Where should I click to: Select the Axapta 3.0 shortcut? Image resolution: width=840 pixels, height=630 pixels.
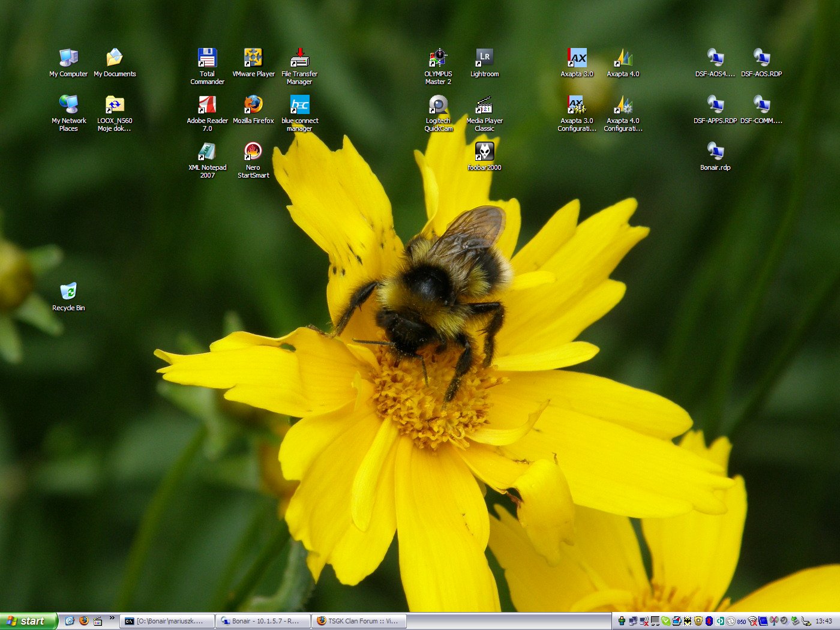click(577, 58)
